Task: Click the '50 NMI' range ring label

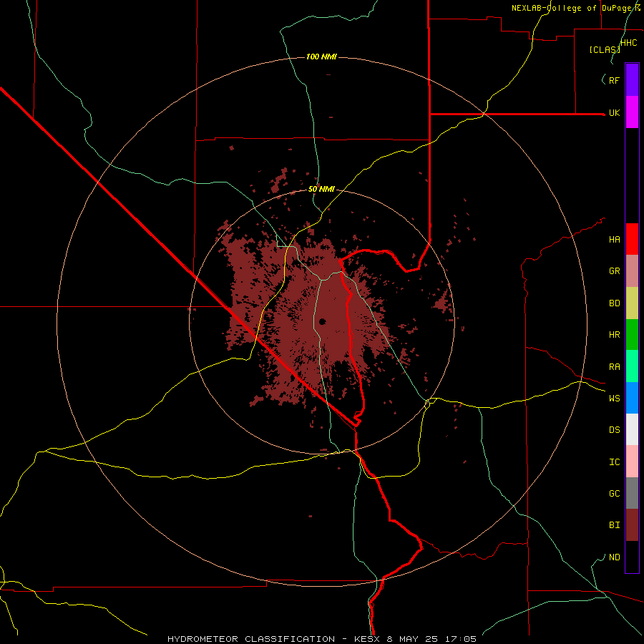Action: 321,190
